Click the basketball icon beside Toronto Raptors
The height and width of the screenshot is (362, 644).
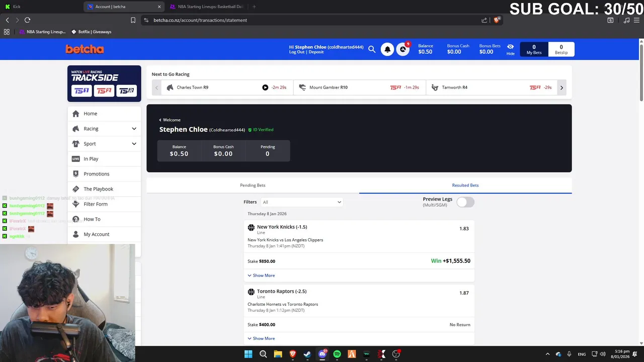pyautogui.click(x=251, y=292)
